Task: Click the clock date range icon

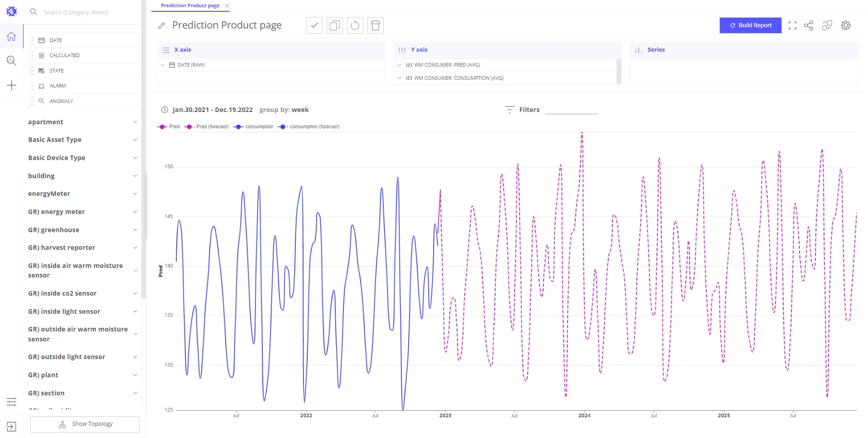Action: click(x=164, y=110)
